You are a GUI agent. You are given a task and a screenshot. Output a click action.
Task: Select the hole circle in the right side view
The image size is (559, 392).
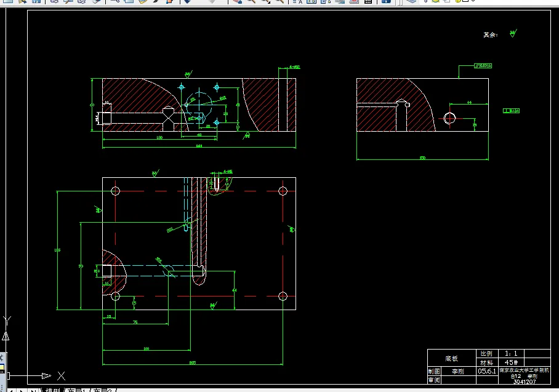(449, 118)
